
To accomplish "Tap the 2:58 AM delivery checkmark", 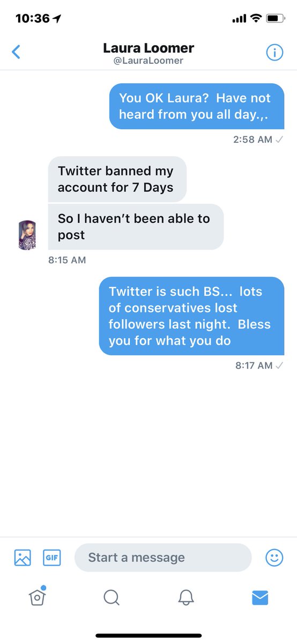I will point(279,140).
